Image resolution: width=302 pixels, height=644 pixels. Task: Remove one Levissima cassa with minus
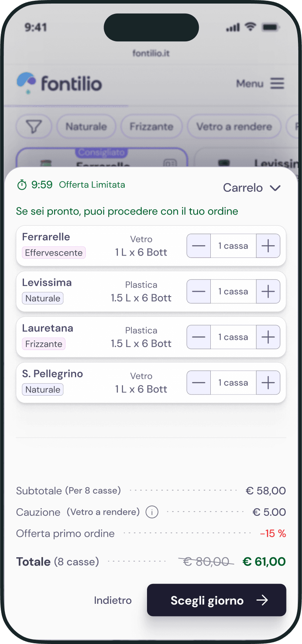[199, 292]
